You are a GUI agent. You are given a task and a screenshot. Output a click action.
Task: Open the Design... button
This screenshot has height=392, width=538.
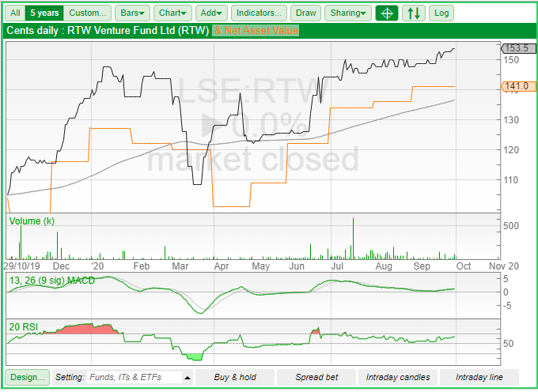point(28,377)
